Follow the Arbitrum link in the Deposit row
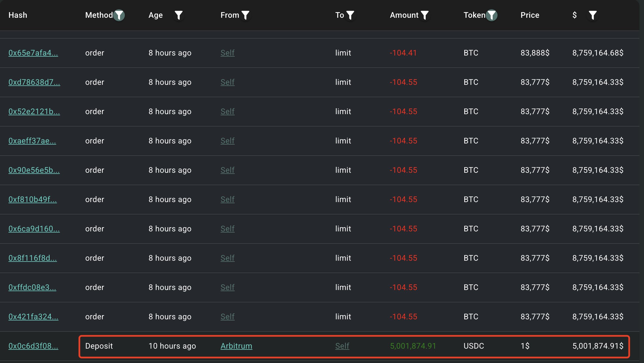 coord(236,346)
